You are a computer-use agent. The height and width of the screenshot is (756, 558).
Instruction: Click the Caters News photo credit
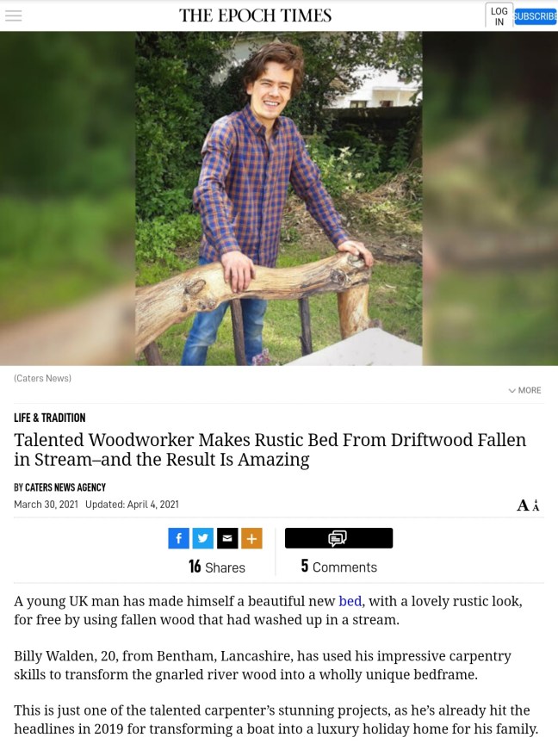pyautogui.click(x=42, y=379)
